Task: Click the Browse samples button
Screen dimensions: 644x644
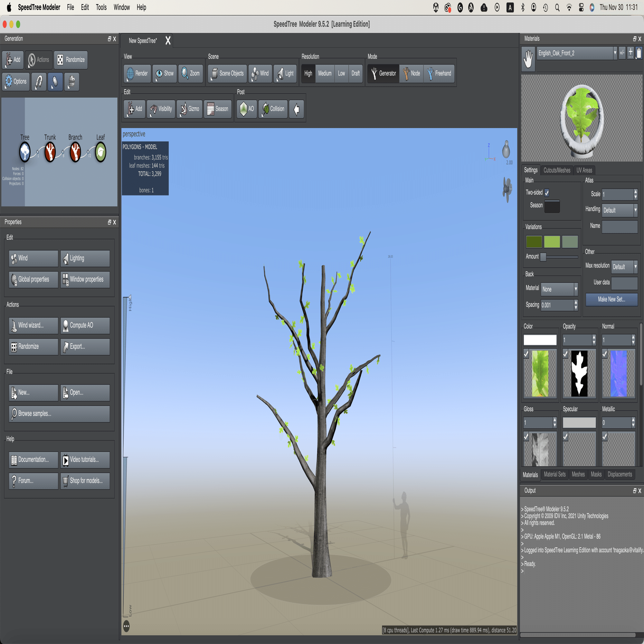Action: click(x=59, y=414)
